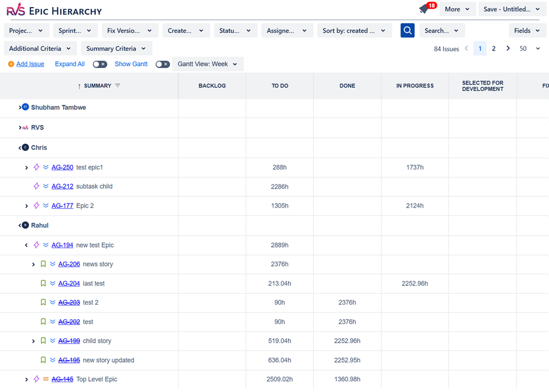Open the Gantt View: Week dropdown
Viewport: 549px width, 392px height.
click(207, 64)
